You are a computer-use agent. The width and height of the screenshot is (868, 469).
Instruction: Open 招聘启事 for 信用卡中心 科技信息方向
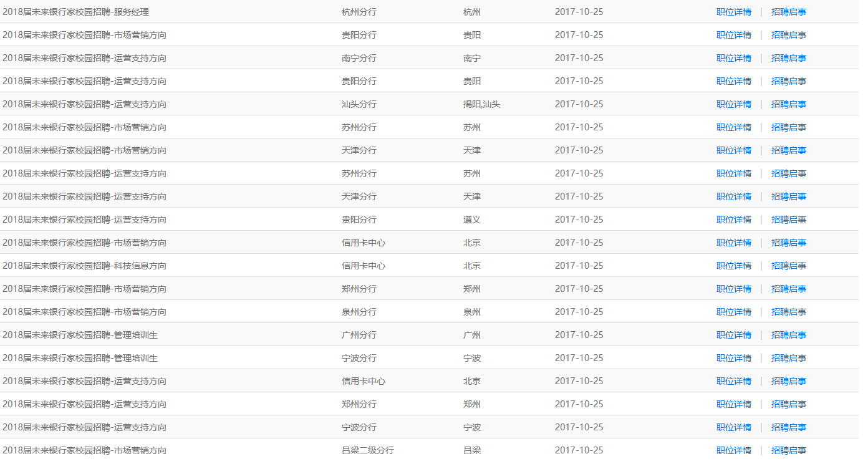pos(788,266)
